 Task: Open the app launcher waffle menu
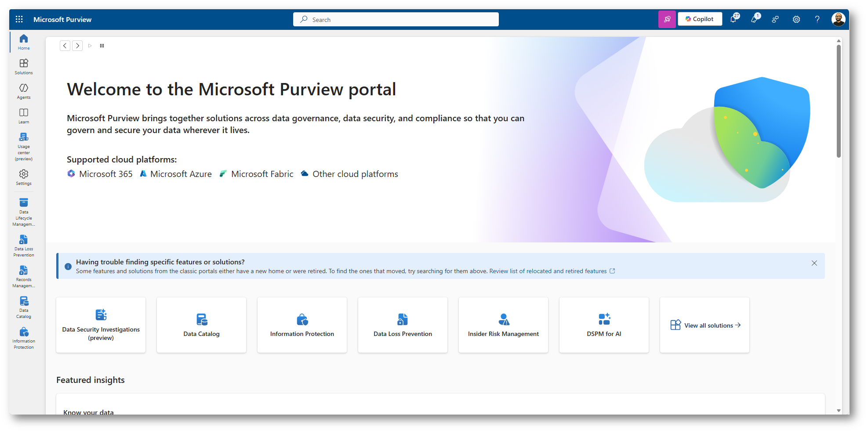click(x=19, y=19)
